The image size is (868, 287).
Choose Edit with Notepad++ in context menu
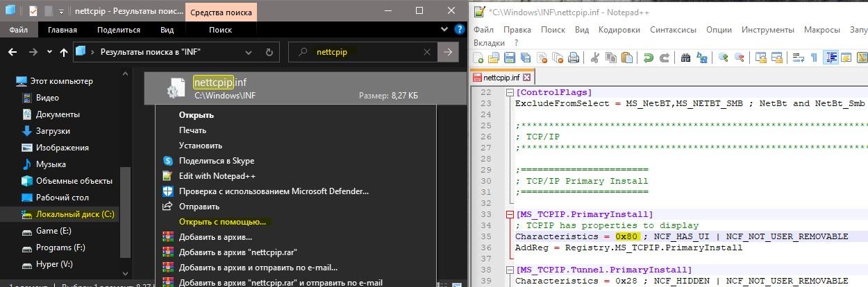[x=296, y=176]
